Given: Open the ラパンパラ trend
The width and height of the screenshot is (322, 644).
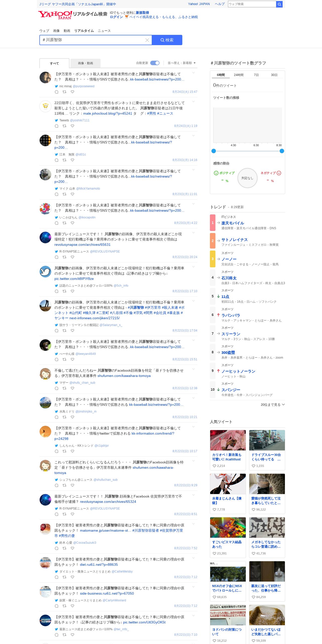Looking at the screenshot, I should pos(231,315).
